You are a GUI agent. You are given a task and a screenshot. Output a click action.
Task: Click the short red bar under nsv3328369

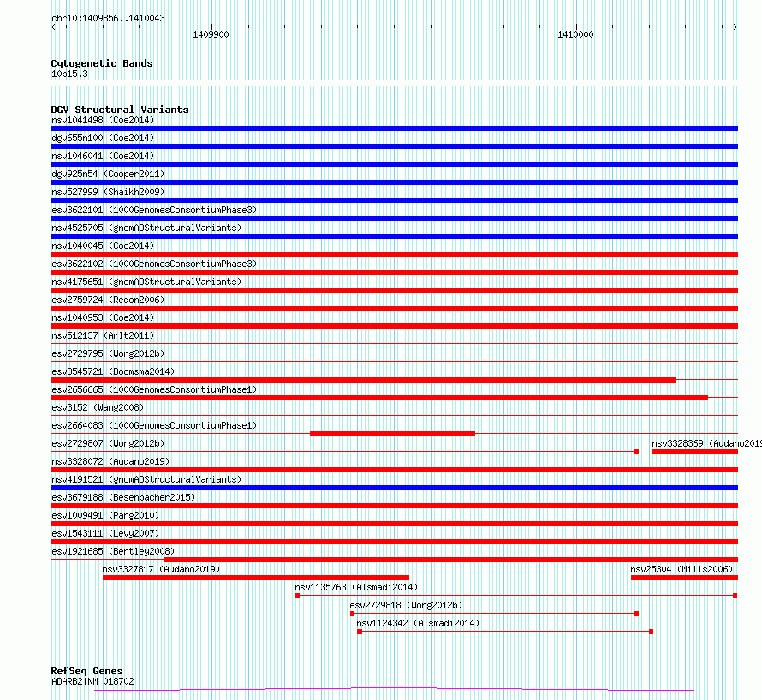tap(695, 452)
